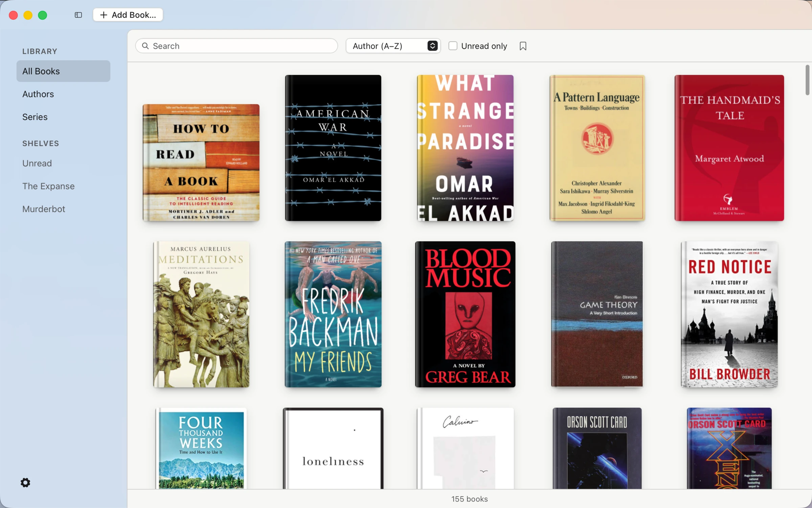Open the dark Orson Scott Card cover

(x=597, y=448)
